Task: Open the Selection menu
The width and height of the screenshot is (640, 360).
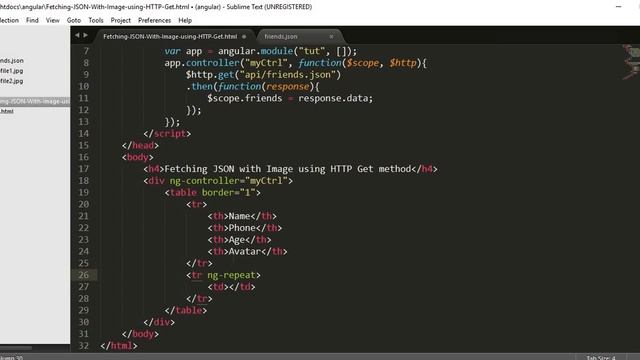Action: (9, 20)
